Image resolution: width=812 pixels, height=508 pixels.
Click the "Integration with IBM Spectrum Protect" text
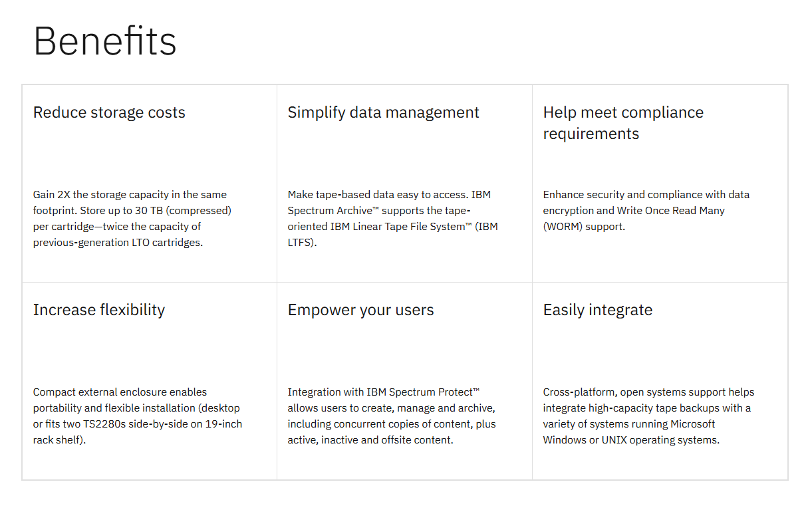click(x=384, y=392)
